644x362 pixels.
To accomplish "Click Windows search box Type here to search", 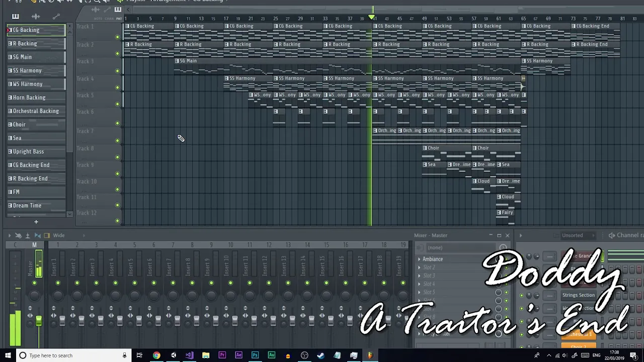I will (x=73, y=355).
